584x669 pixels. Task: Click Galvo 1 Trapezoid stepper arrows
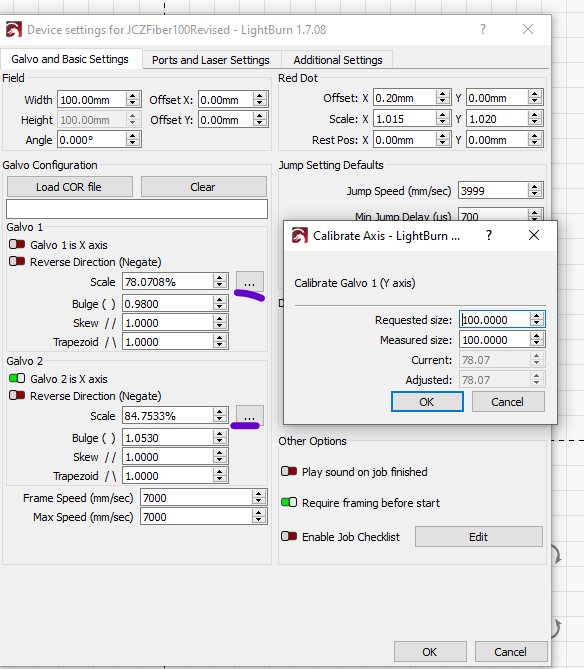pyautogui.click(x=220, y=341)
